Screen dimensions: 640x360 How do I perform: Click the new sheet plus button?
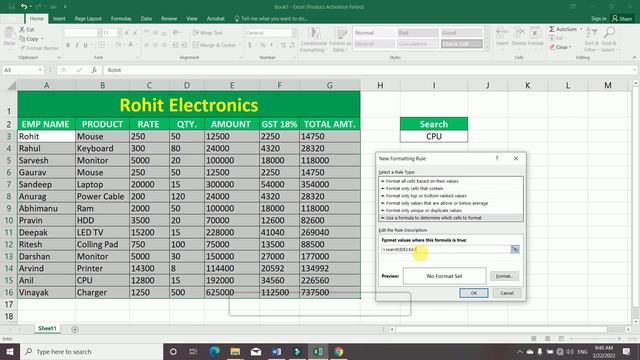coord(75,329)
